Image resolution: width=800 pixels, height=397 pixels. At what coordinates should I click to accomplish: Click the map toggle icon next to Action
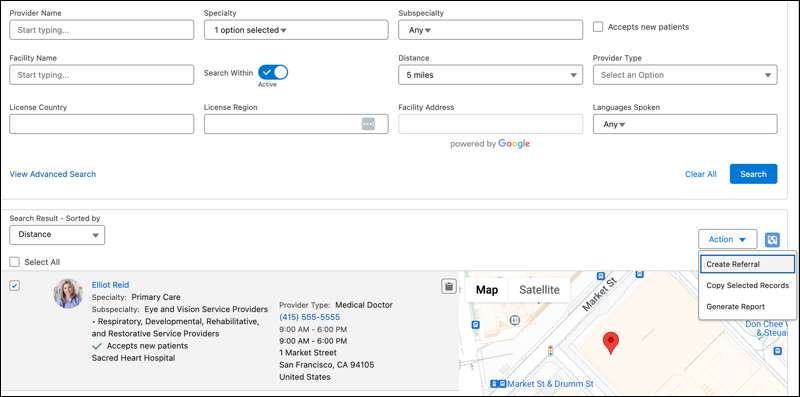[772, 239]
